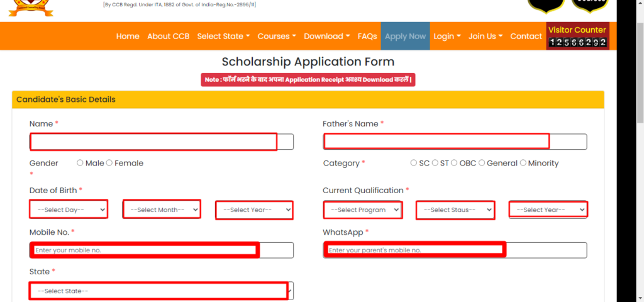Expand the Login menu
644x302 pixels.
pyautogui.click(x=447, y=36)
